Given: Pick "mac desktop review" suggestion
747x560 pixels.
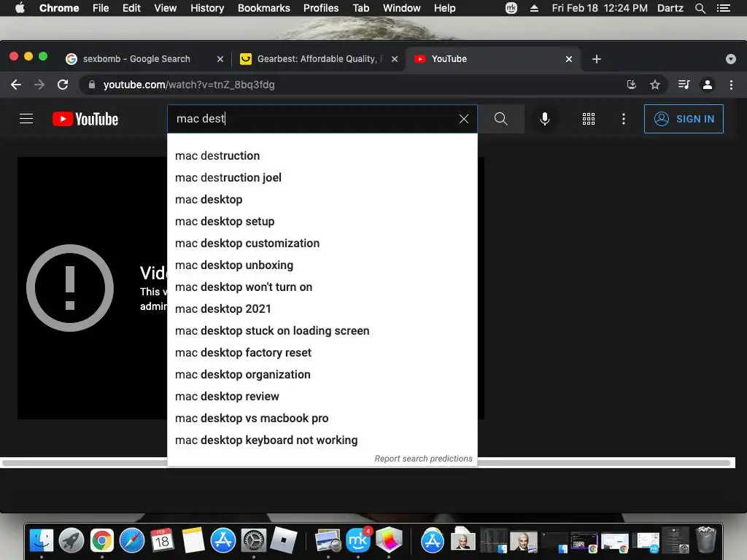Looking at the screenshot, I should 322,397.
